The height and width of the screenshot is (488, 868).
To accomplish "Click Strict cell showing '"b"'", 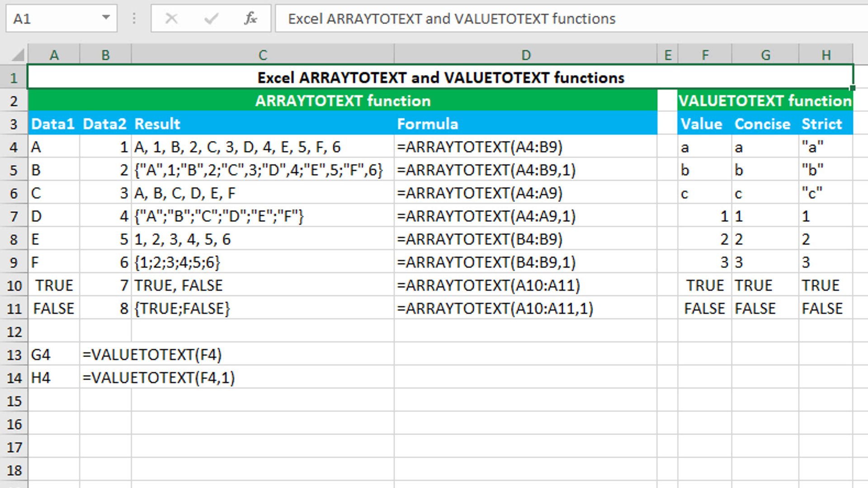I will tap(826, 170).
